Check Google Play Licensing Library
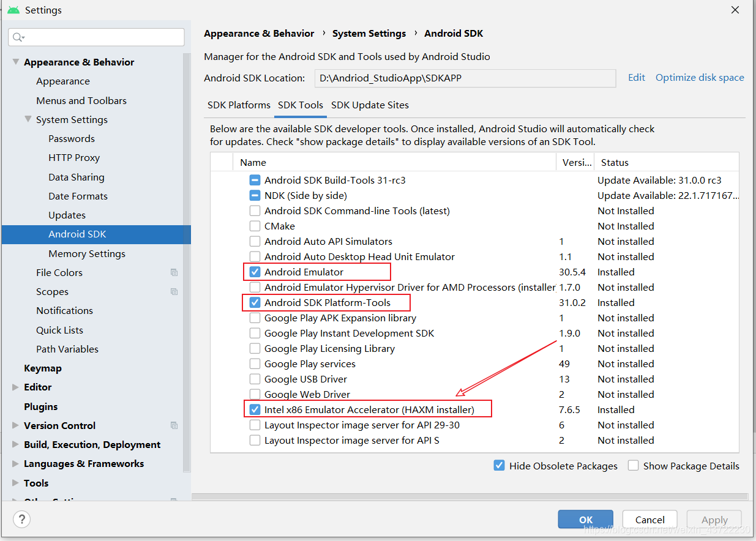Screen dimensions: 756x541 tap(255, 348)
